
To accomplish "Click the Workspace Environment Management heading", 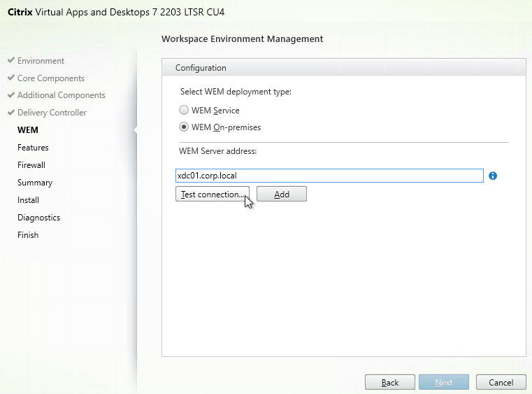I will (243, 38).
